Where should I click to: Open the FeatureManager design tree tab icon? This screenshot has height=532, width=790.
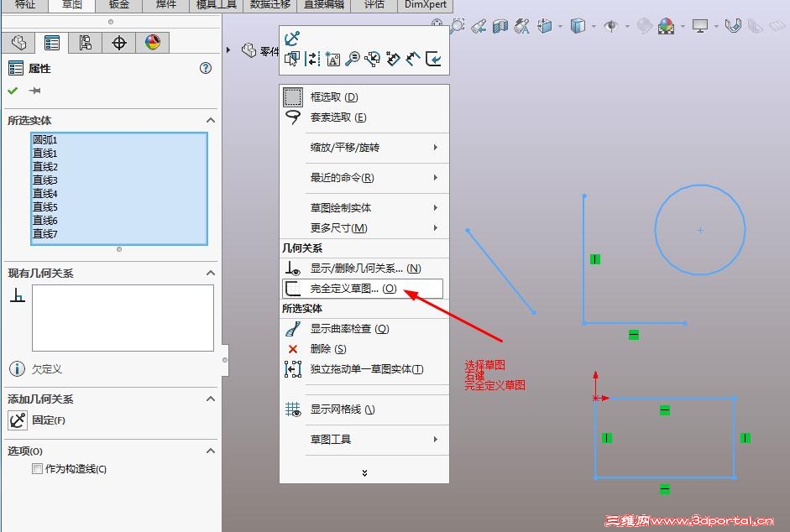coord(18,42)
